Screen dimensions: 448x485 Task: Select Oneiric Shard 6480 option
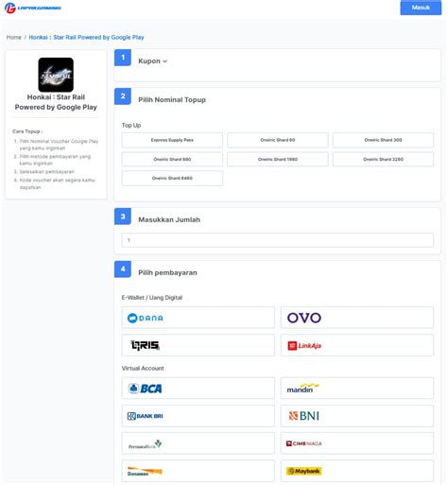(172, 178)
